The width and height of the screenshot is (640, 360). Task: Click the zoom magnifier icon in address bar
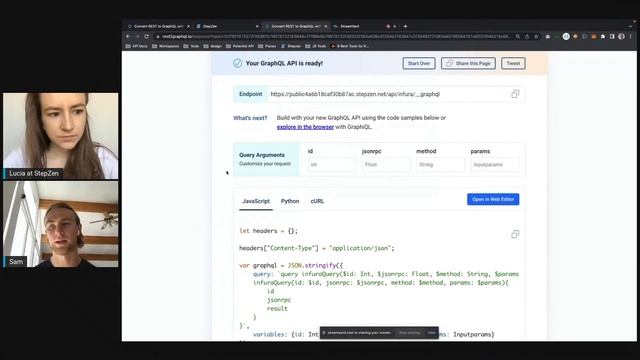(x=518, y=36)
